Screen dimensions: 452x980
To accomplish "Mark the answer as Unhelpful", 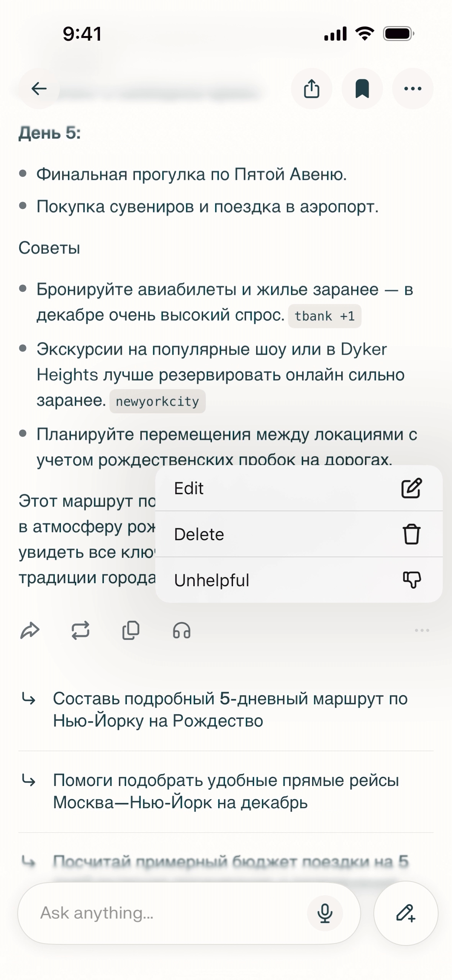I will click(299, 580).
